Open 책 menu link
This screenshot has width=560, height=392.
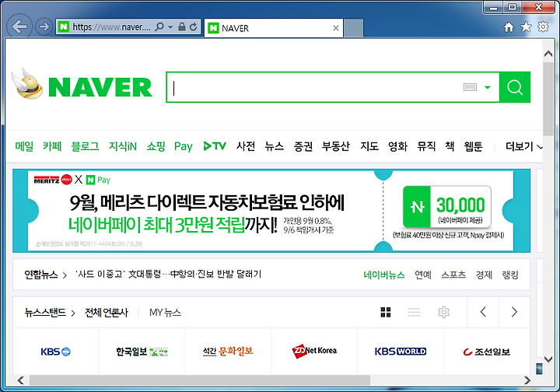[x=450, y=146]
